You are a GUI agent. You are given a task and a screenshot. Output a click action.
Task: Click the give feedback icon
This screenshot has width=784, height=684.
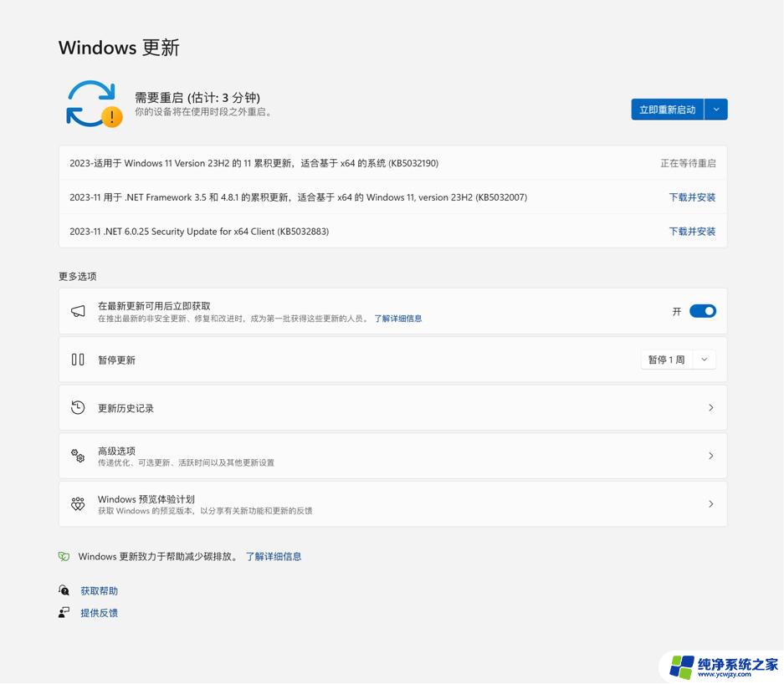click(64, 613)
